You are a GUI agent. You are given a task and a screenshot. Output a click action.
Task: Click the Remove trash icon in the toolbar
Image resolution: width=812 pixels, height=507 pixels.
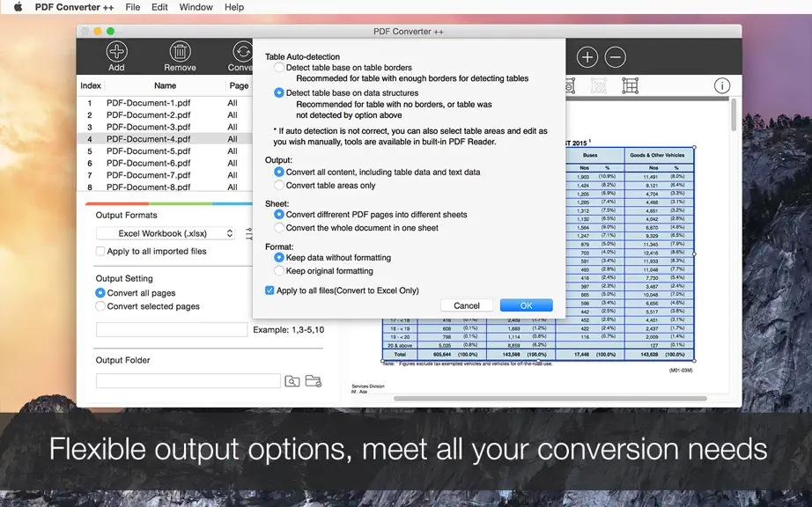(x=181, y=52)
